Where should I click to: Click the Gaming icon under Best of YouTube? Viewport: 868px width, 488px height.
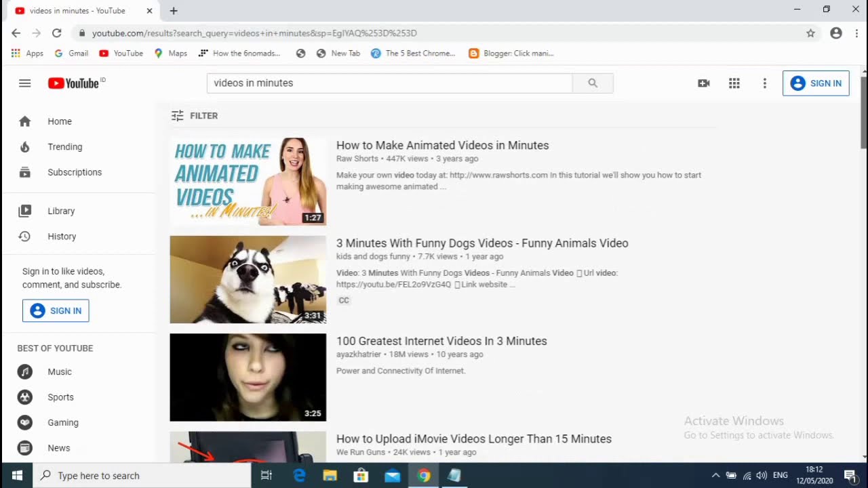(x=25, y=422)
